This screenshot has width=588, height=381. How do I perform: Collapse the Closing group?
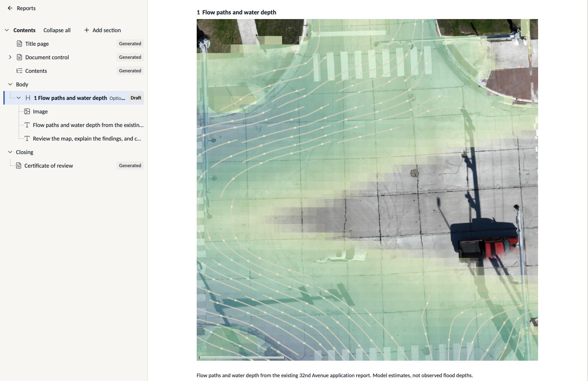coord(10,152)
